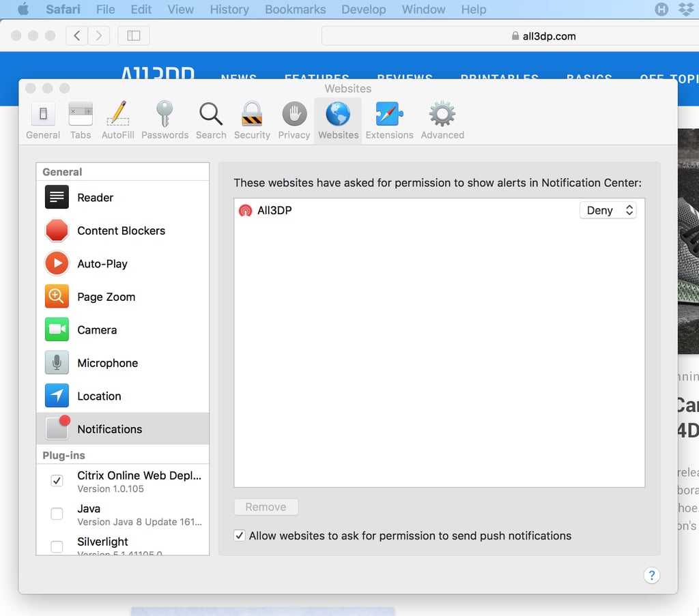This screenshot has height=616, width=699.
Task: Select the Camera settings in sidebar
Action: [98, 329]
